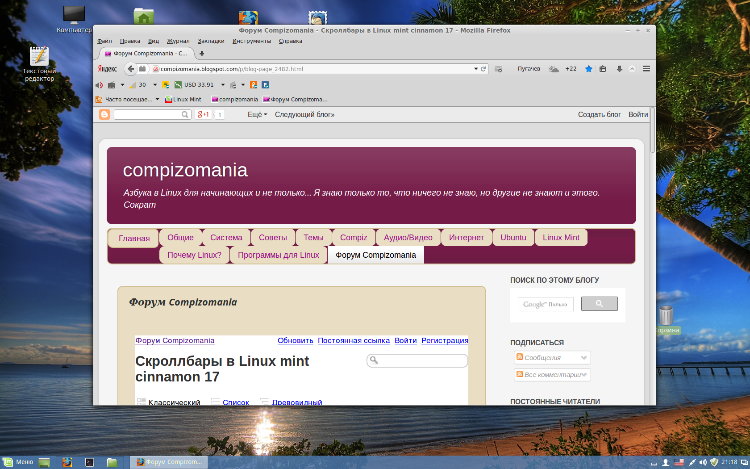
Task: Reload the page with the refresh icon
Action: (x=484, y=69)
